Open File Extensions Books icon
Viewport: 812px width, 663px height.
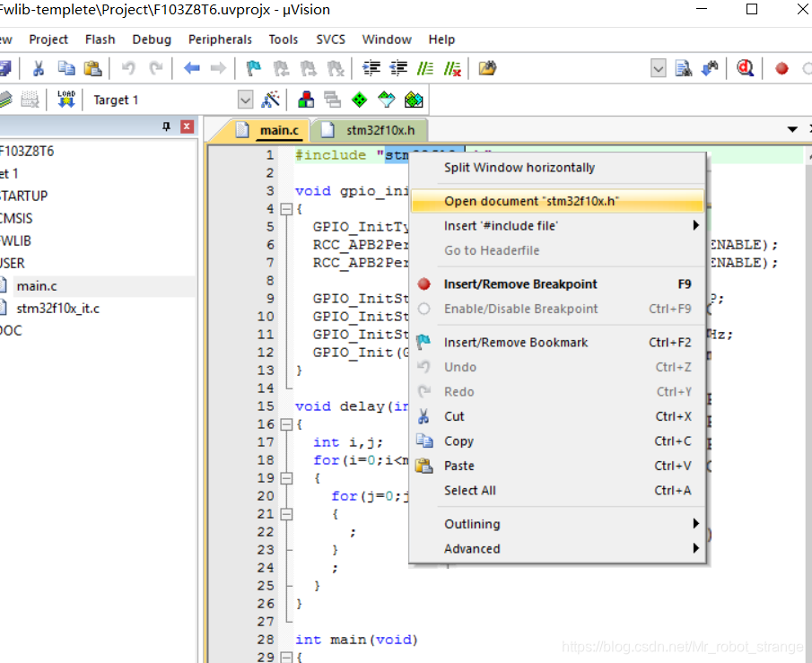(306, 100)
